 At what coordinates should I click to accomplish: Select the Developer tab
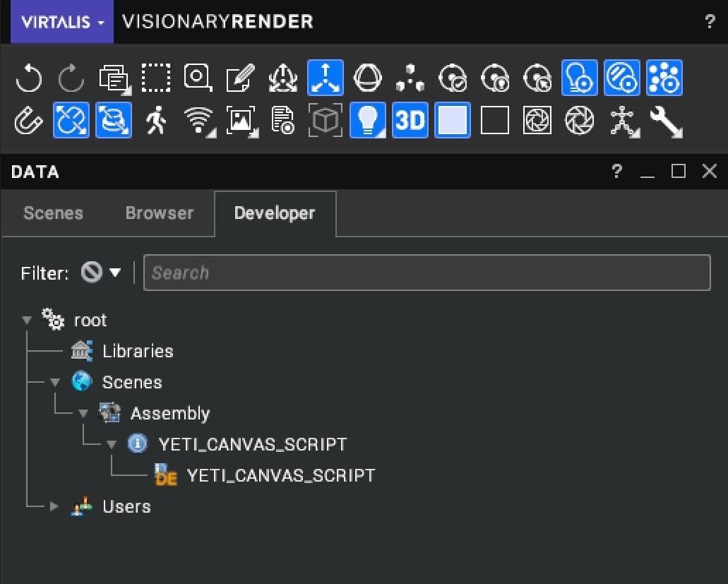(x=275, y=213)
